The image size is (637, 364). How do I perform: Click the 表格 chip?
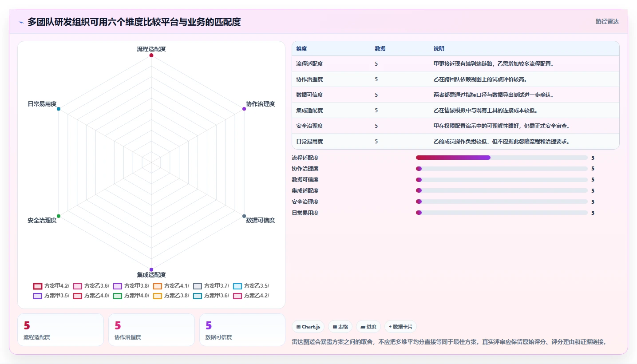[340, 327]
